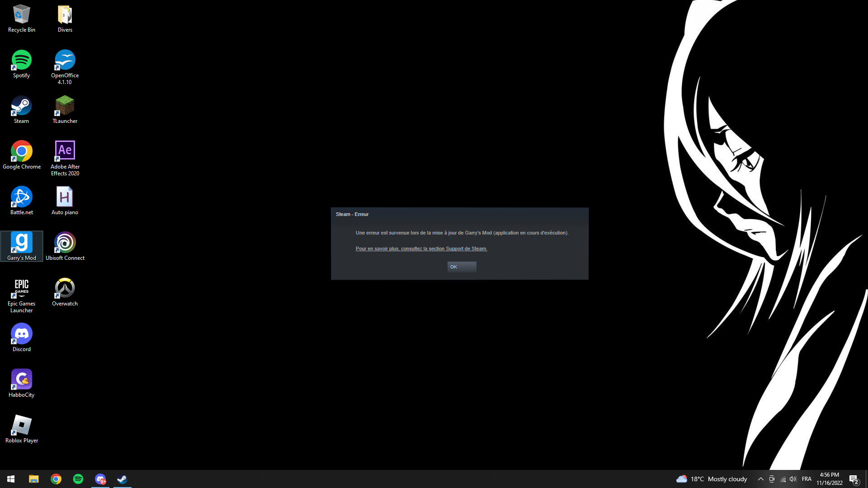Open the network status tray icon
868x488 pixels.
coord(783,479)
